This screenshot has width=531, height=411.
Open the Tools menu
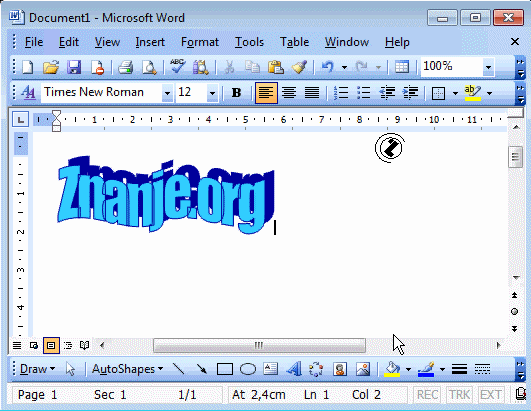coord(249,42)
